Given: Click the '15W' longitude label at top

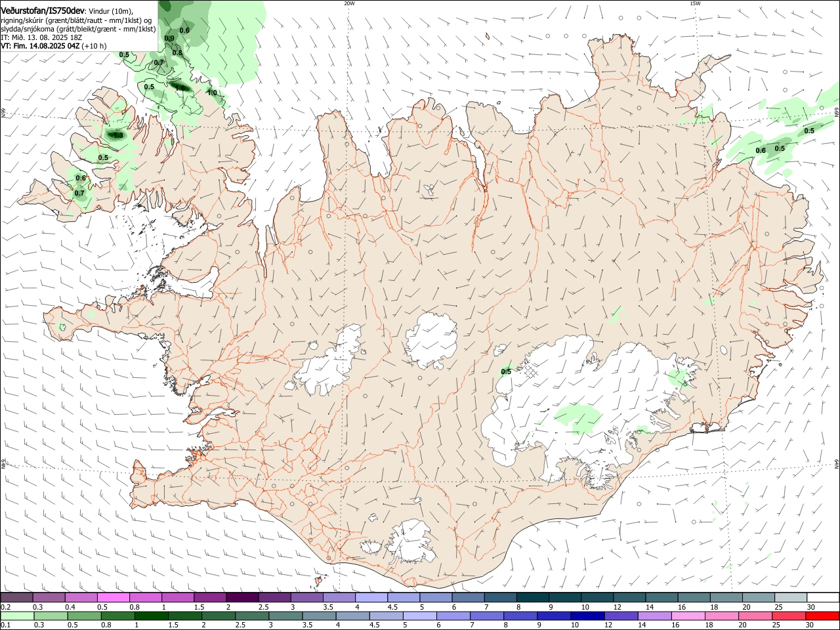Looking at the screenshot, I should 695,3.
